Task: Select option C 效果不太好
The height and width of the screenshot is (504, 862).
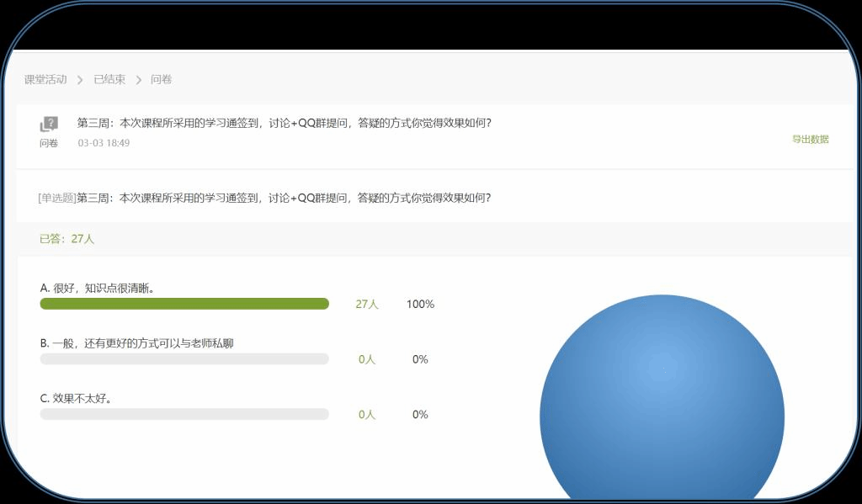Action: point(76,399)
